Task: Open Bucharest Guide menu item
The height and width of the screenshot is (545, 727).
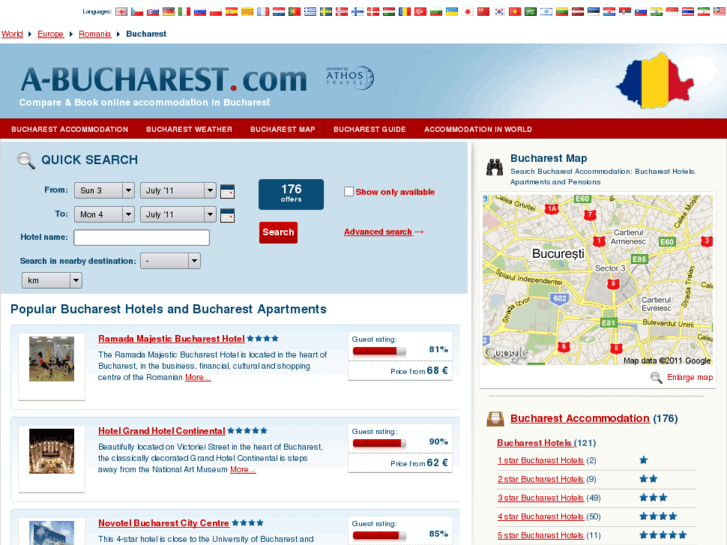Action: [x=370, y=129]
